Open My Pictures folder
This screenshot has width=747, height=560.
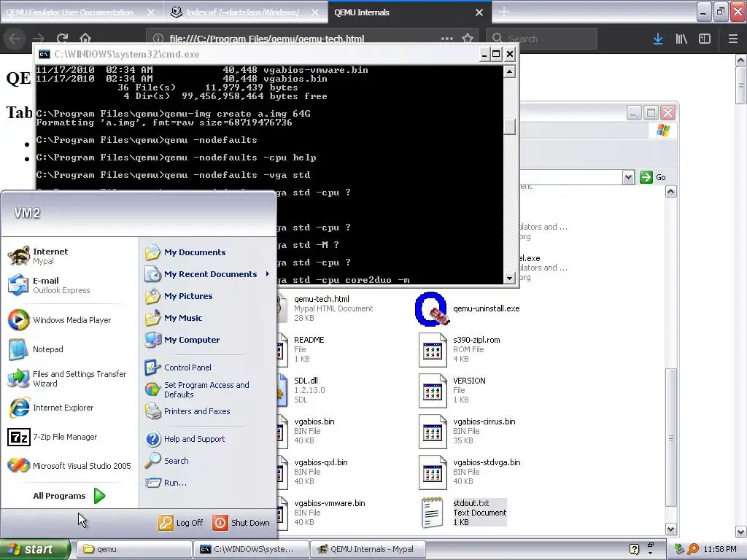point(179,296)
